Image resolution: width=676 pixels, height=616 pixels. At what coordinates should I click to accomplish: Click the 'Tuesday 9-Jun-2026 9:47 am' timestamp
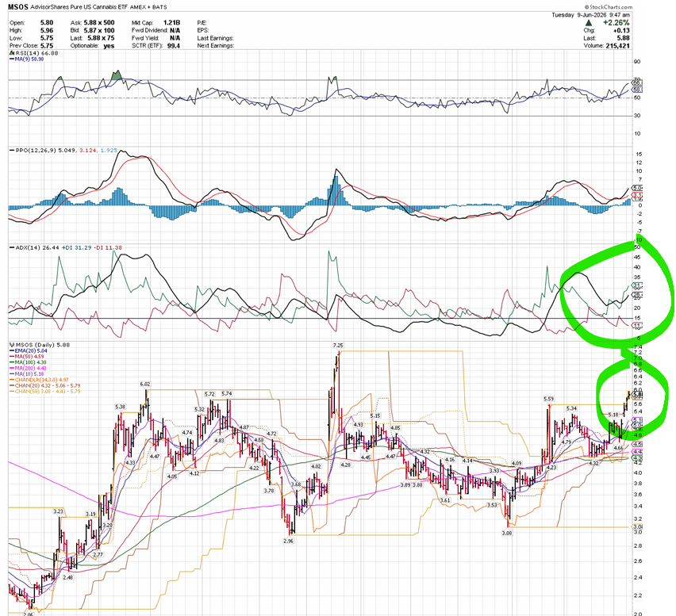click(590, 14)
